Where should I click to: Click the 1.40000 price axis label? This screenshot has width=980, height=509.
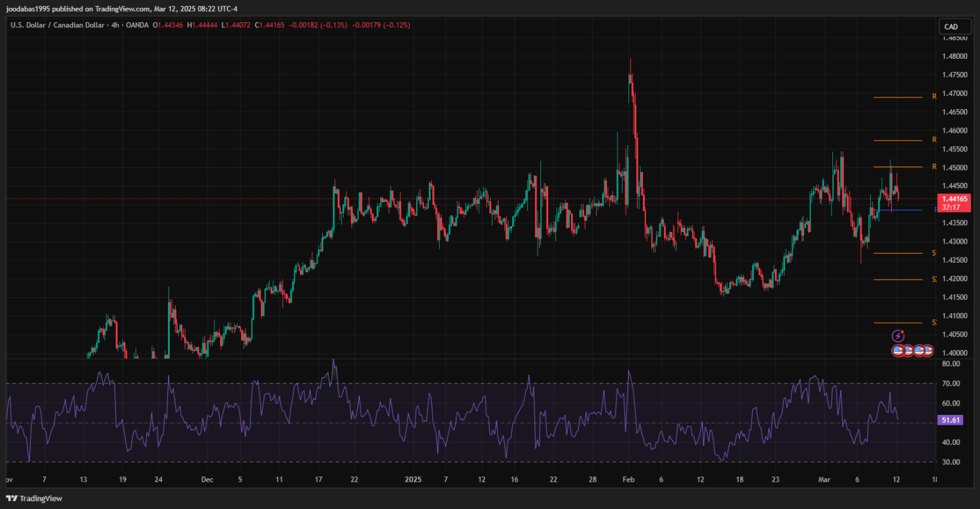[x=955, y=353]
